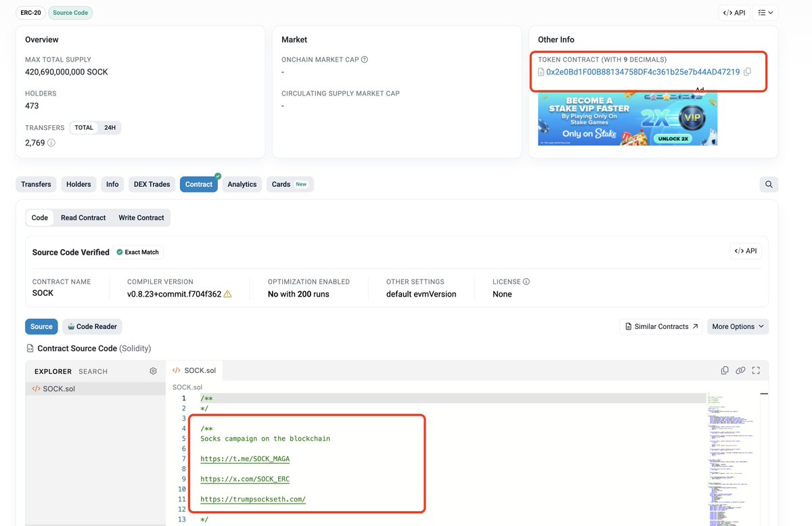Open the search icon button beside tabs

769,184
